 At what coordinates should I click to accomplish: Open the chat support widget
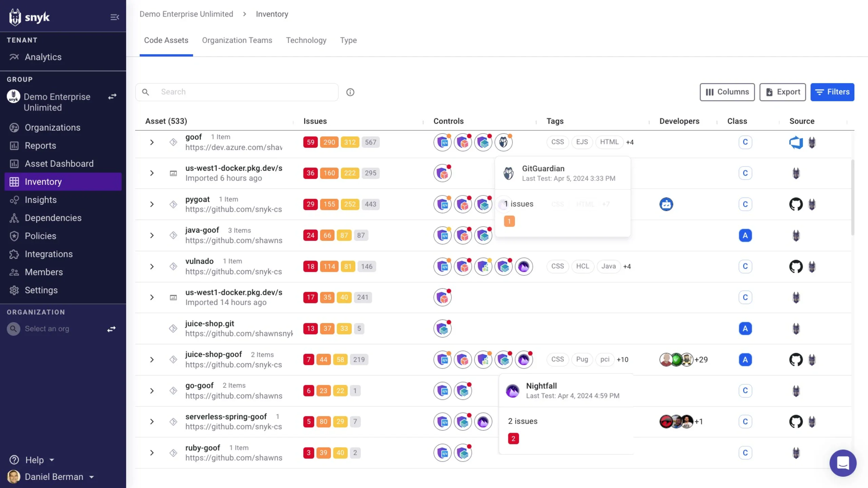843,463
